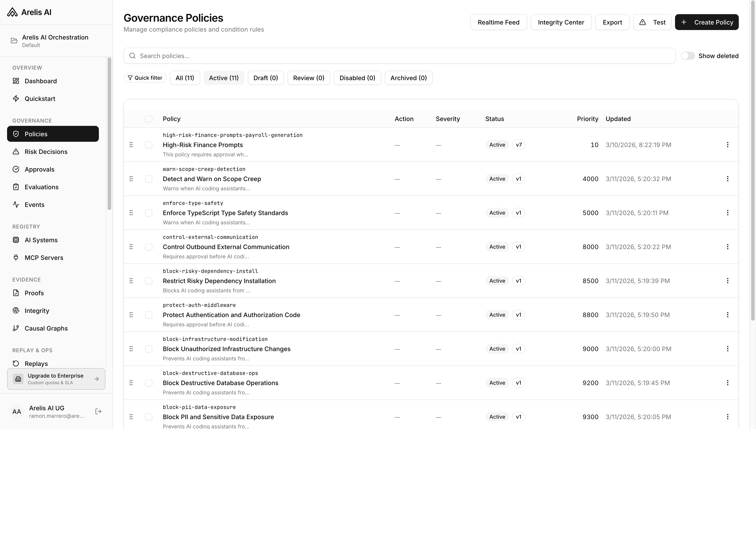Open the Dashboard from the sidebar

40,81
